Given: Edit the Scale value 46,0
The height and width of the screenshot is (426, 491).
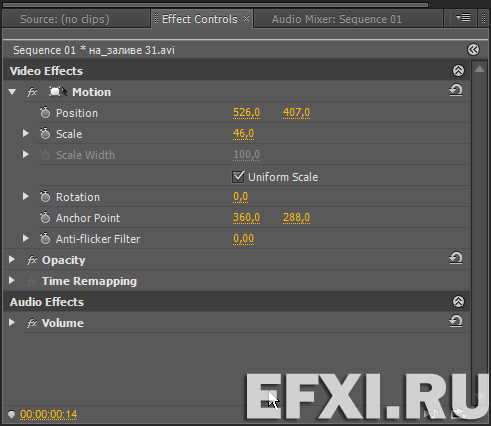Looking at the screenshot, I should coord(243,134).
